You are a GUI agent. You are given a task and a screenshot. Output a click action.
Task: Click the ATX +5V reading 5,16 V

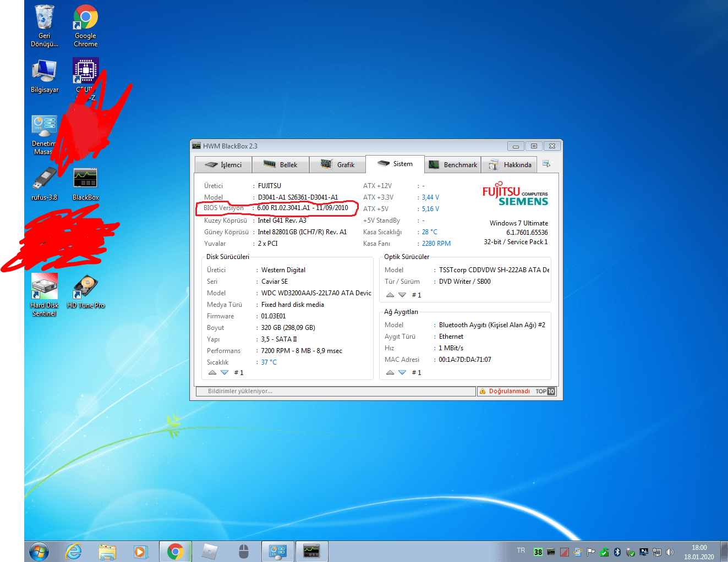(x=431, y=209)
